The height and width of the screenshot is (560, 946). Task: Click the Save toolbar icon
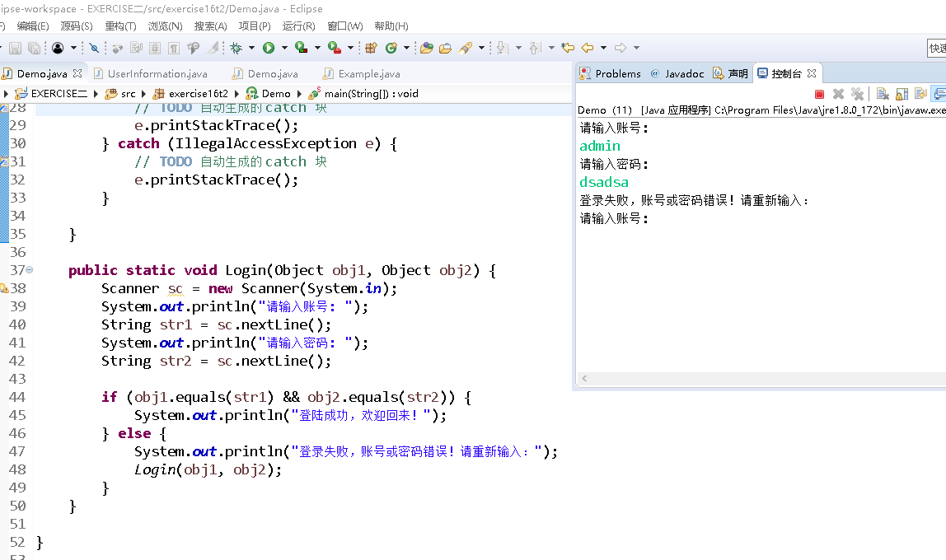tap(15, 49)
